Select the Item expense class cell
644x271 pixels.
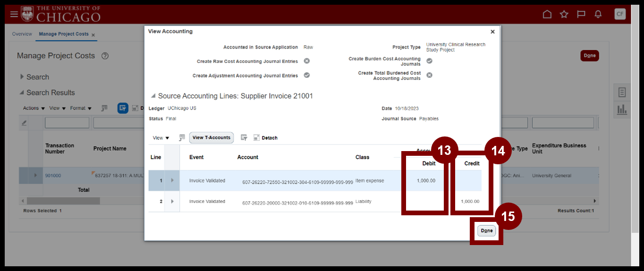370,180
